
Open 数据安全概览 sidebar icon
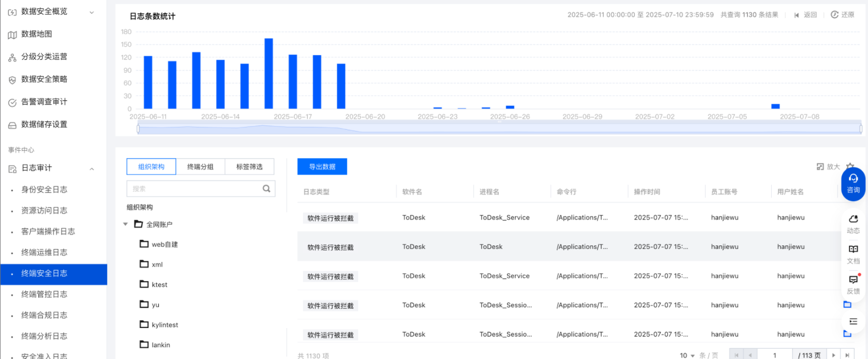click(x=12, y=12)
